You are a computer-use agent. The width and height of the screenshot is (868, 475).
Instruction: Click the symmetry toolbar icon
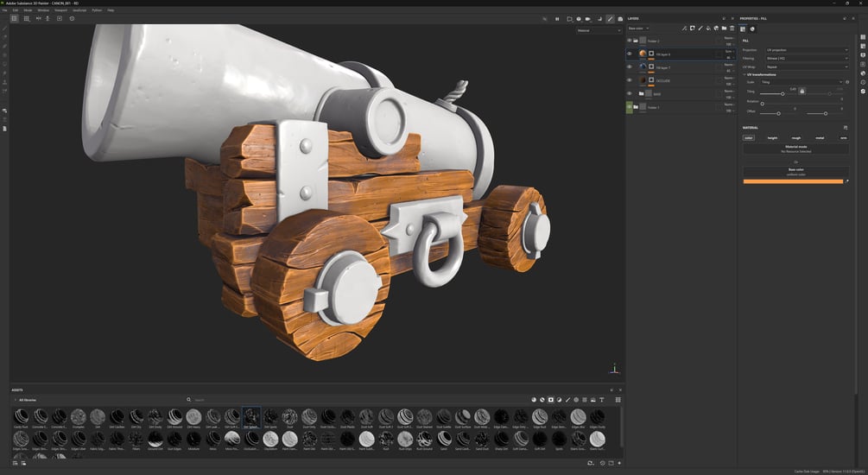click(38, 18)
